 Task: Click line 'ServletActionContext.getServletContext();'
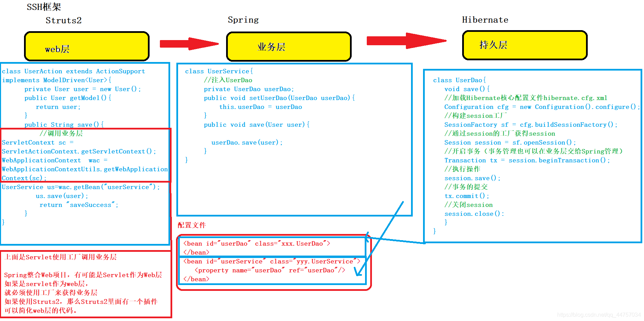point(79,151)
